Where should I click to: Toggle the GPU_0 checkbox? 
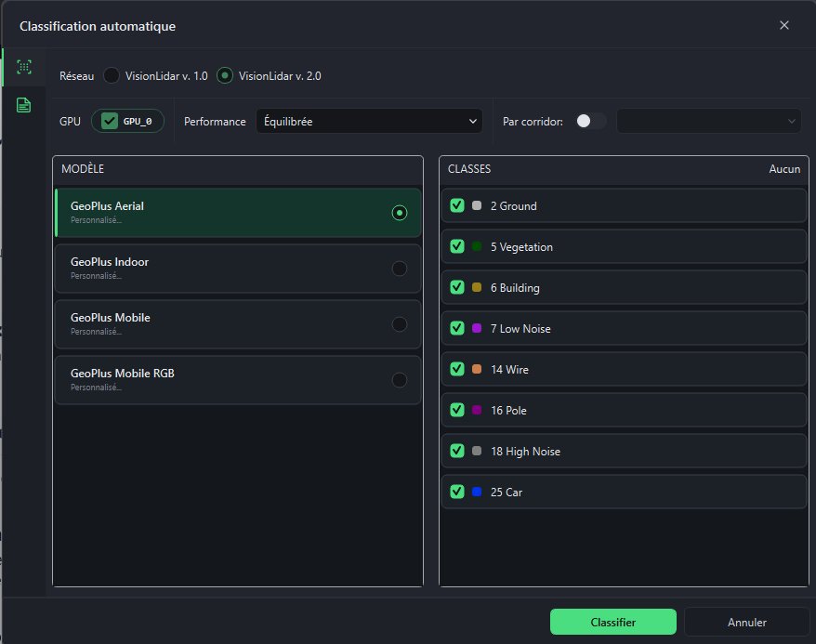(x=110, y=121)
